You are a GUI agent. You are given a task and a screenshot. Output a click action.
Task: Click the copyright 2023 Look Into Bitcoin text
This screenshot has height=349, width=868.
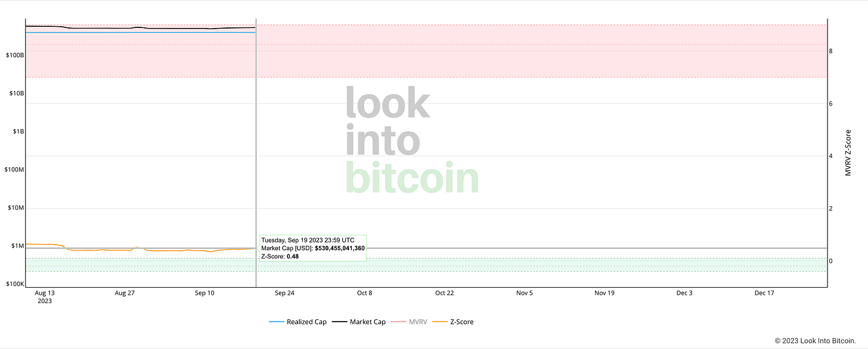pos(816,341)
